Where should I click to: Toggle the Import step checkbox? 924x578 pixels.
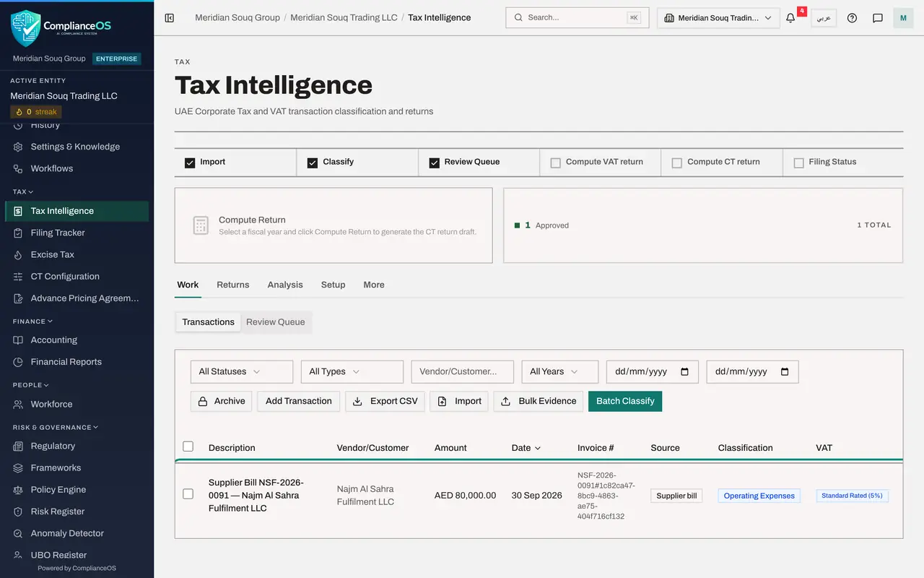190,163
